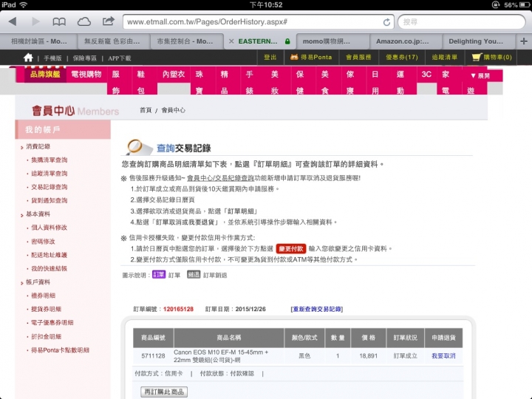This screenshot has height=399, width=532.
Task: Switch to the momo購物網 tab
Action: pos(330,41)
